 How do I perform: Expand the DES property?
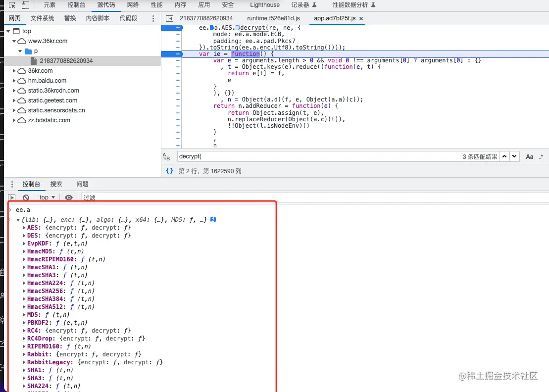pyautogui.click(x=24, y=236)
